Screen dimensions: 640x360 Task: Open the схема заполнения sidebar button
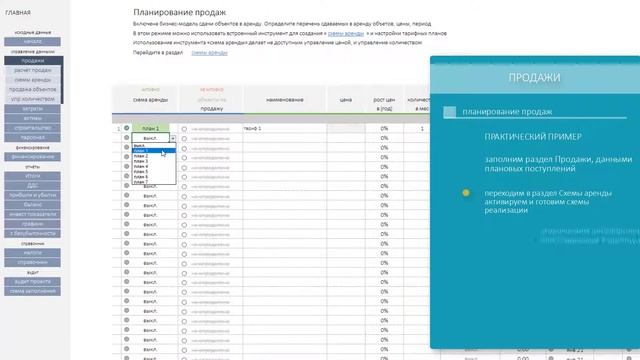(x=33, y=291)
